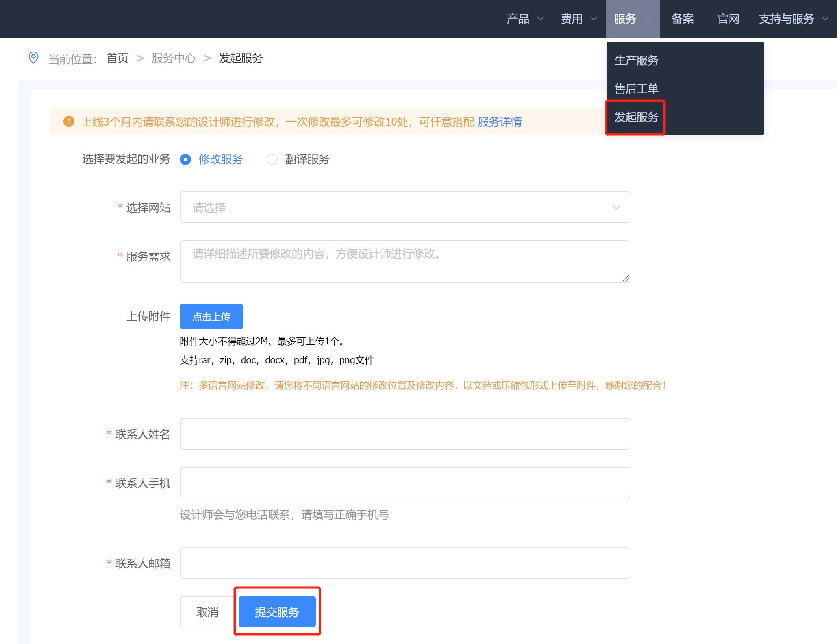Focus the 联系人邮箱 input field
Viewport: 837px width, 644px height.
(405, 563)
